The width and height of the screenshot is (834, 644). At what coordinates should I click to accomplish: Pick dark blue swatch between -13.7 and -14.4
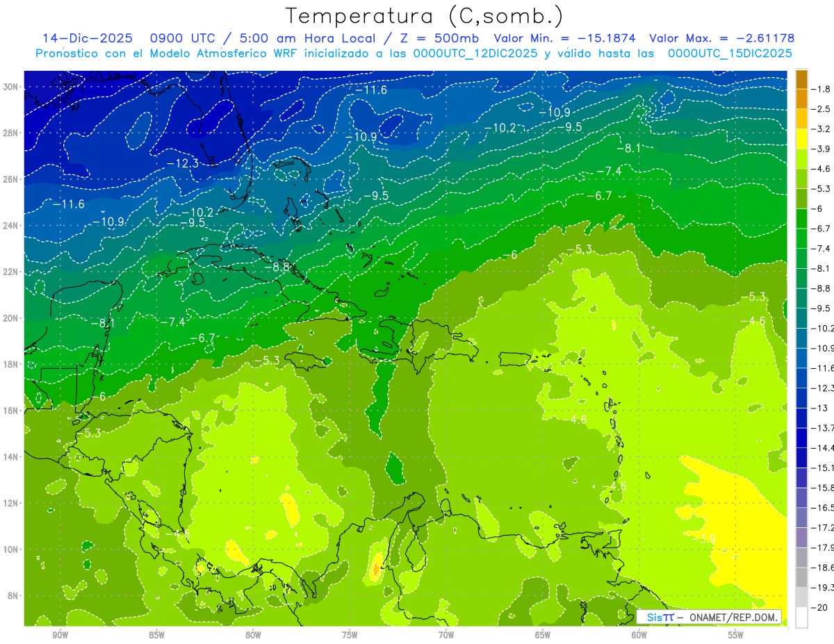tap(801, 438)
